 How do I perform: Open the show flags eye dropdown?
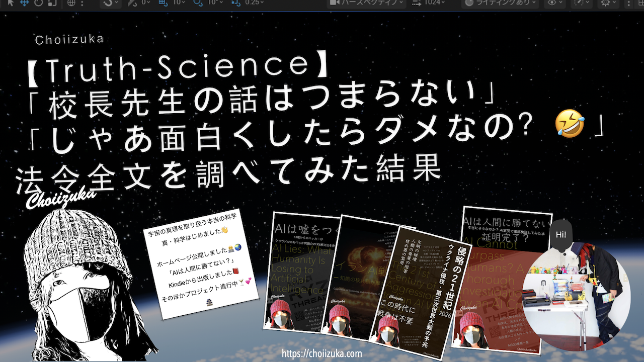tap(555, 3)
